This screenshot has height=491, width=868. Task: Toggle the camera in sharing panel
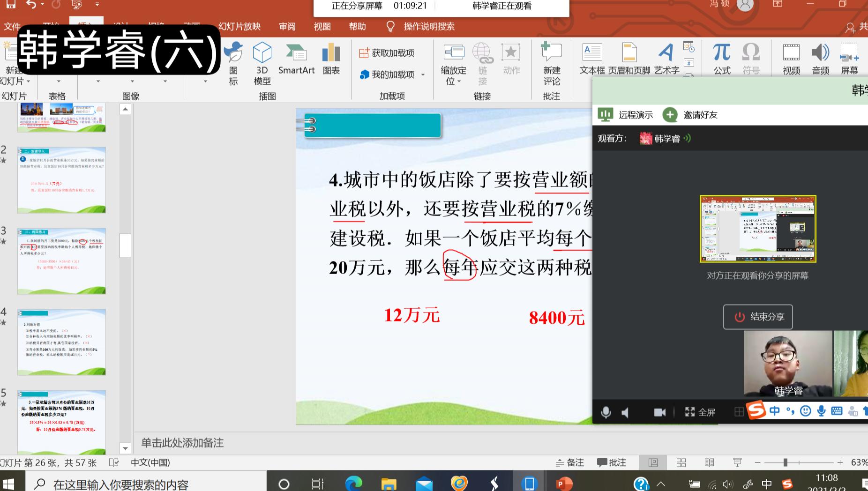click(x=659, y=412)
